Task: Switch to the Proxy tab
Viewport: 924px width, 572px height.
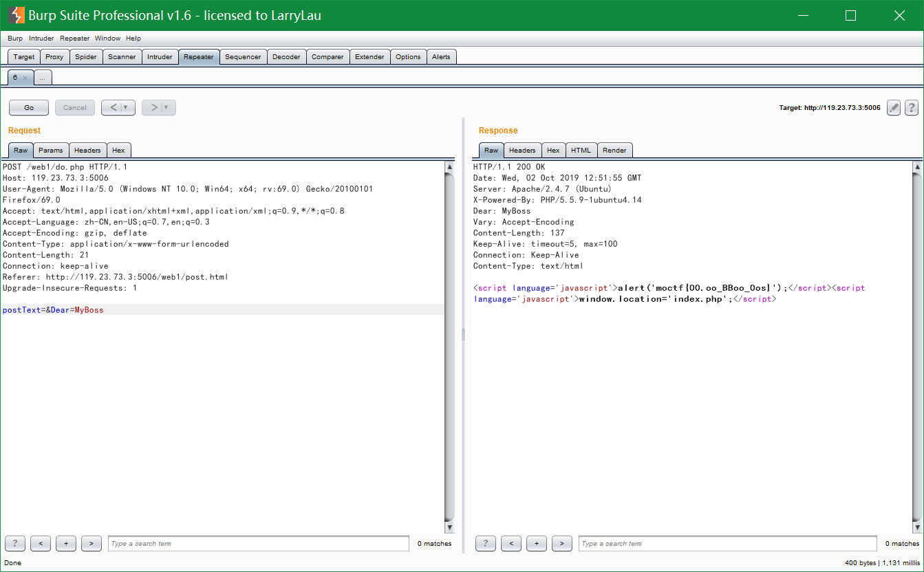Action: (54, 57)
